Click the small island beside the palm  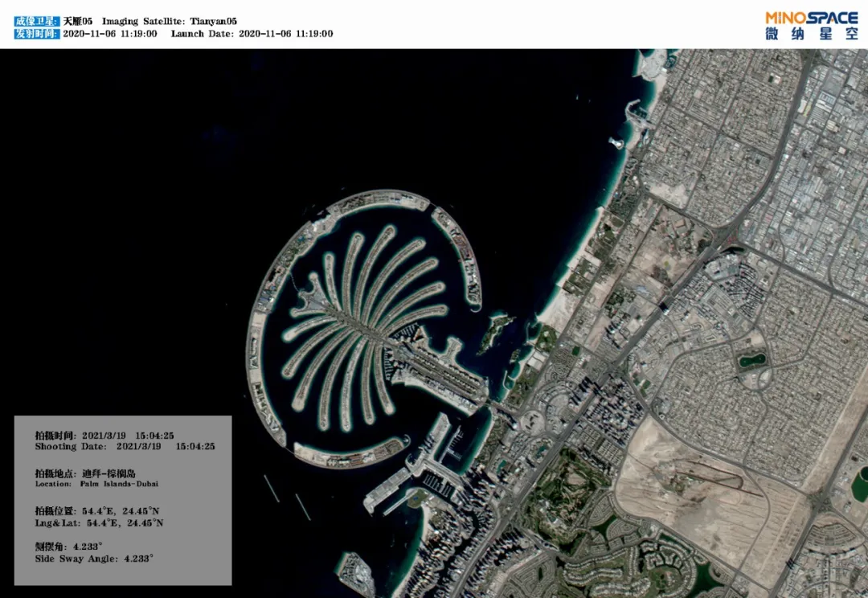coord(494,332)
